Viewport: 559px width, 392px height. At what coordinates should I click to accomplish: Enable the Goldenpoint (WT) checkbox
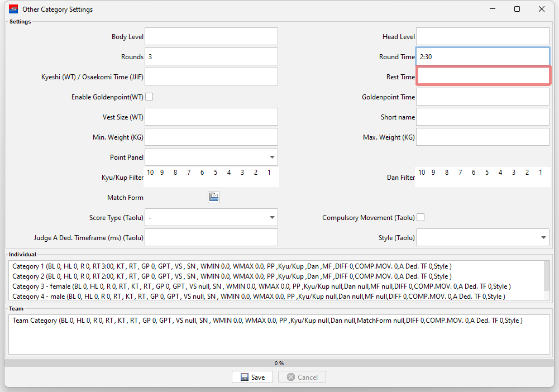tap(149, 97)
